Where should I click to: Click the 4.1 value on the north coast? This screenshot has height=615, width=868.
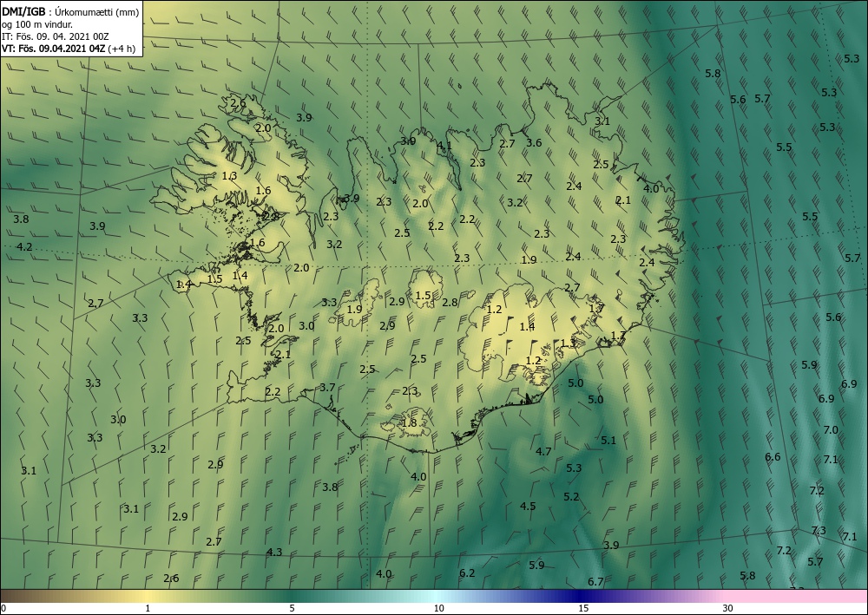click(x=444, y=146)
